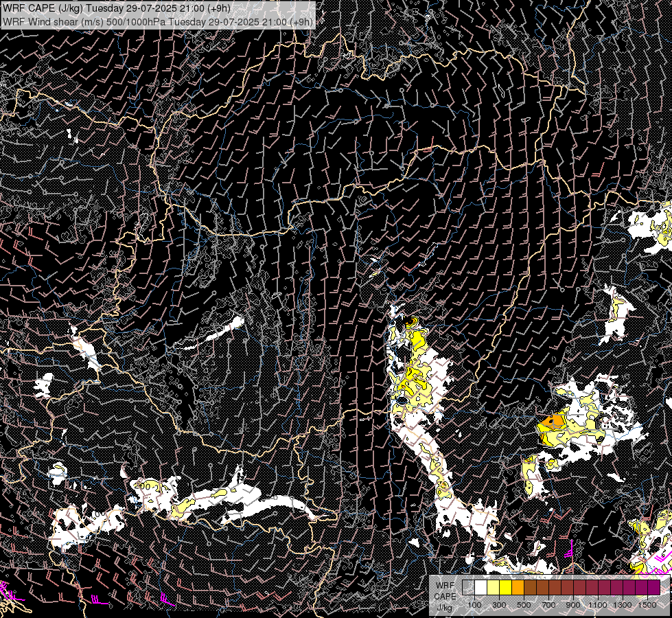Image resolution: width=672 pixels, height=618 pixels.
Task: Click the legend value 300
Action: point(499,605)
